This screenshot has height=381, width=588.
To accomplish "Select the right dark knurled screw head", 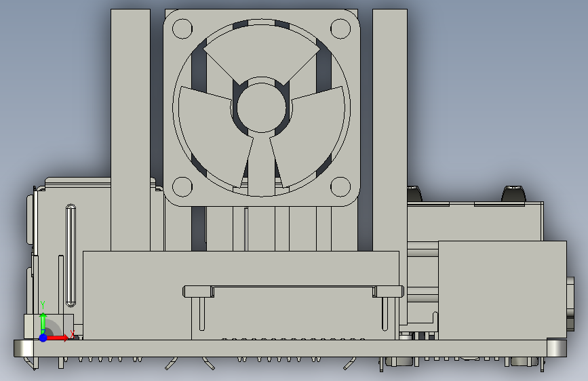I will (x=514, y=193).
